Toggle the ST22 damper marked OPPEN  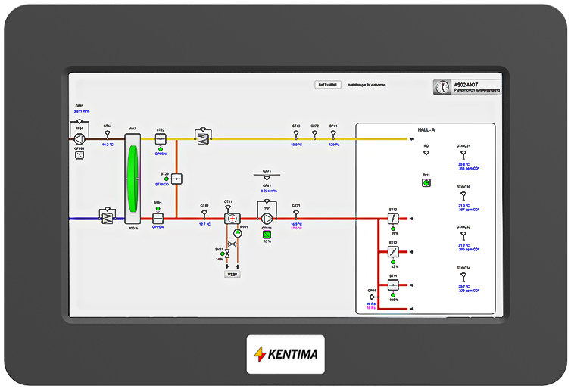161,138
